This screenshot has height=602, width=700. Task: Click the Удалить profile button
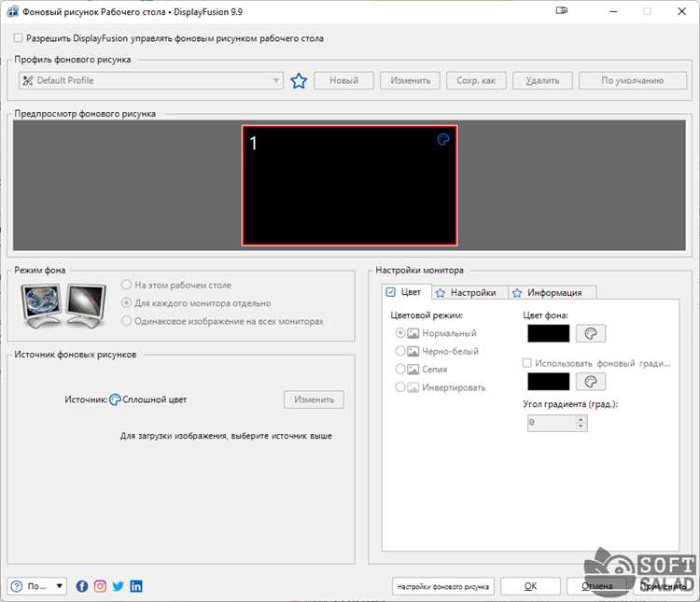coord(542,81)
